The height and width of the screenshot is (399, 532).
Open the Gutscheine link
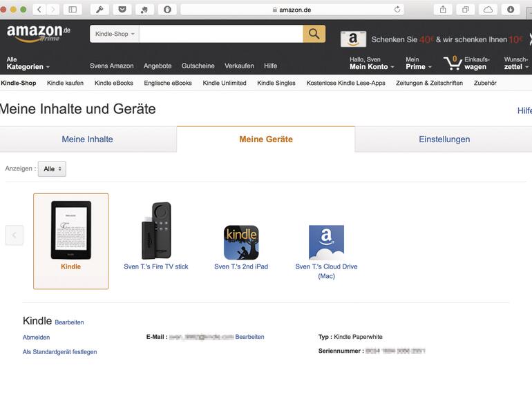[x=198, y=66]
